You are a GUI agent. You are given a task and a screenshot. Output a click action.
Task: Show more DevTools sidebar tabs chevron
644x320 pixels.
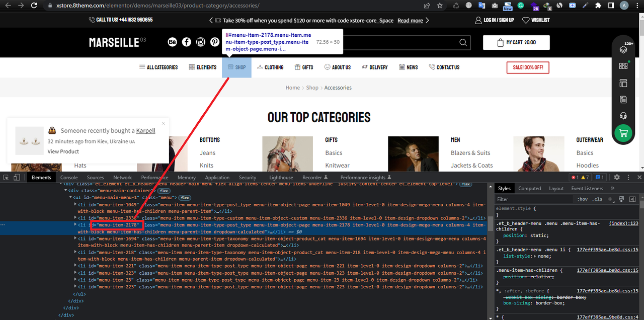pyautogui.click(x=612, y=188)
